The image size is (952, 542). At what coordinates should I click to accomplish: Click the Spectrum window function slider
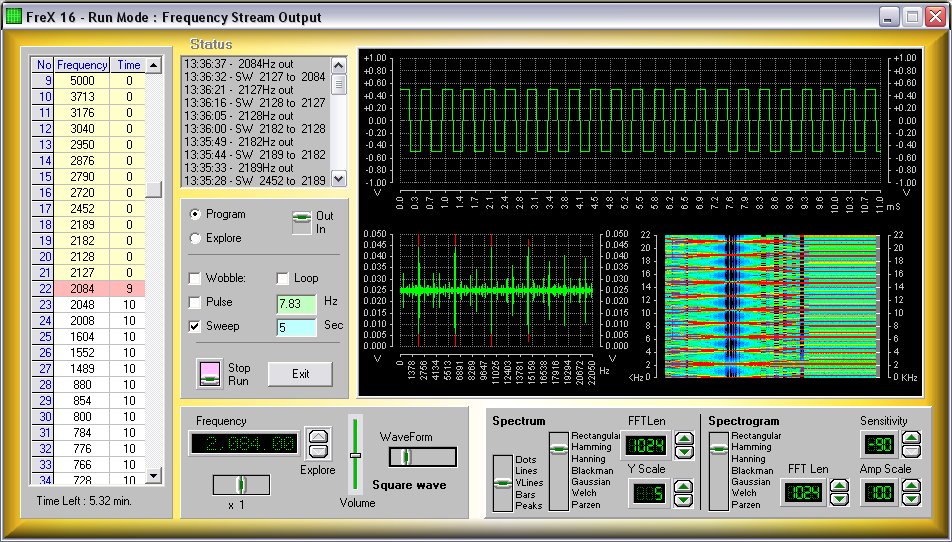pyautogui.click(x=559, y=471)
